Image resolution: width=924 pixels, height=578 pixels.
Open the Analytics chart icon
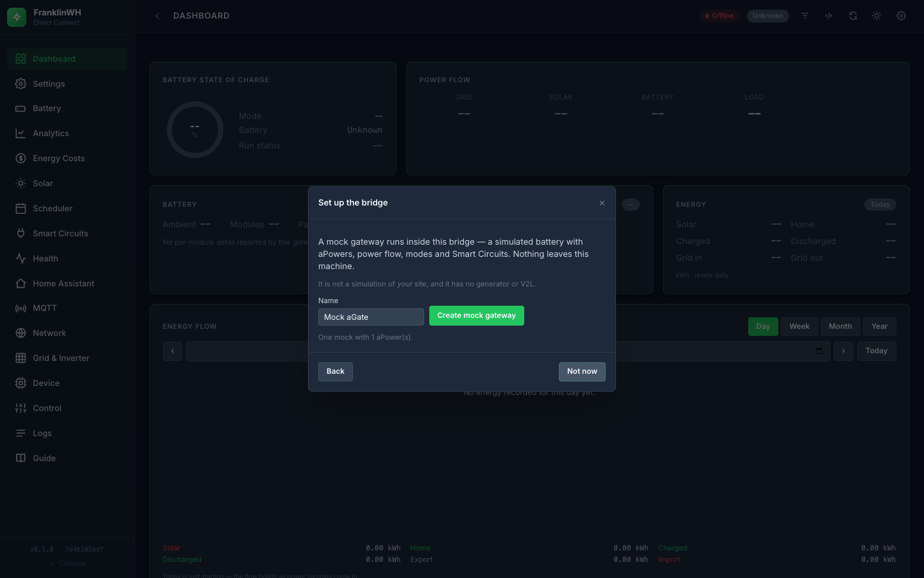tap(21, 134)
